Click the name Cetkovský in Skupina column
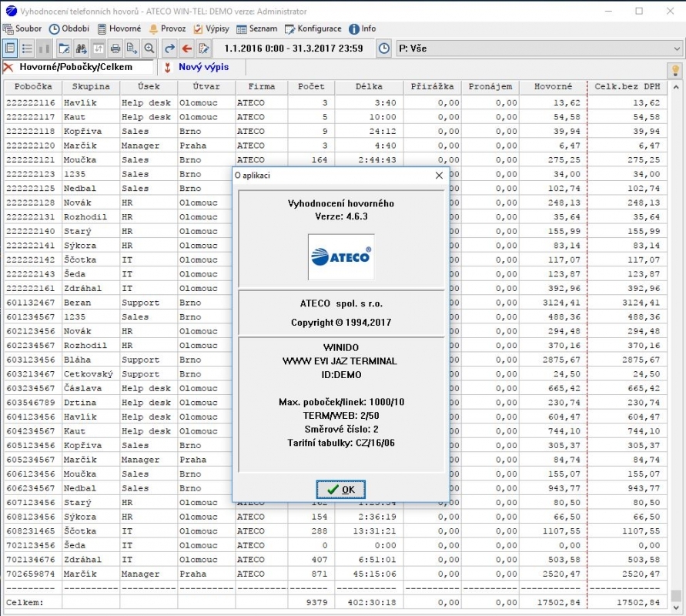 (89, 374)
